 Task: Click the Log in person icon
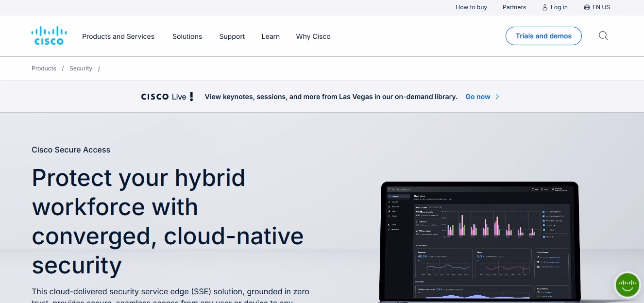tap(545, 7)
